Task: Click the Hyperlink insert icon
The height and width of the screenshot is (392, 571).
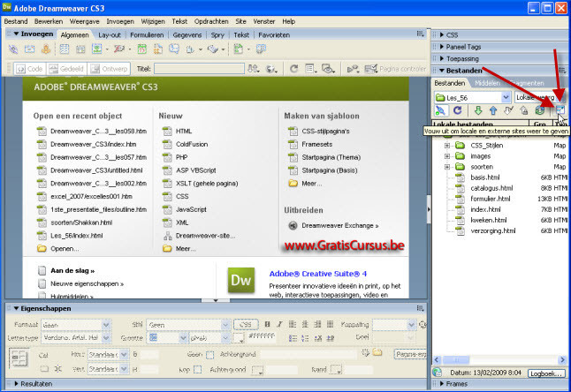Action: 13,49
